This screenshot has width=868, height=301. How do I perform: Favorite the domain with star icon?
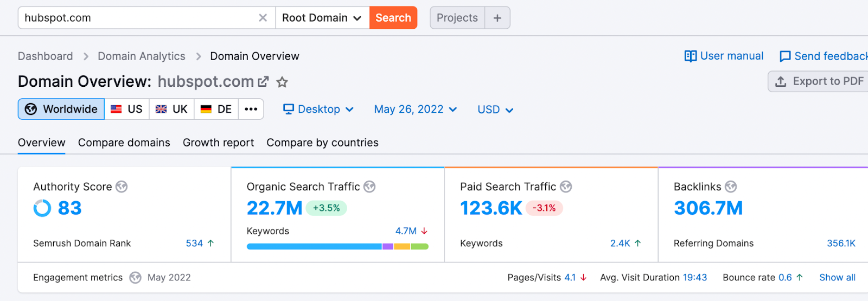pos(282,82)
